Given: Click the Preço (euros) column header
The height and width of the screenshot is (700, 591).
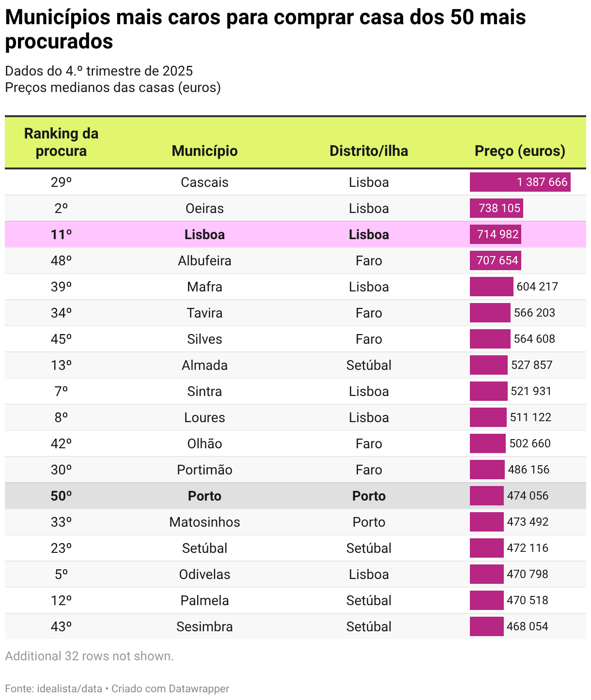Looking at the screenshot, I should [x=520, y=151].
